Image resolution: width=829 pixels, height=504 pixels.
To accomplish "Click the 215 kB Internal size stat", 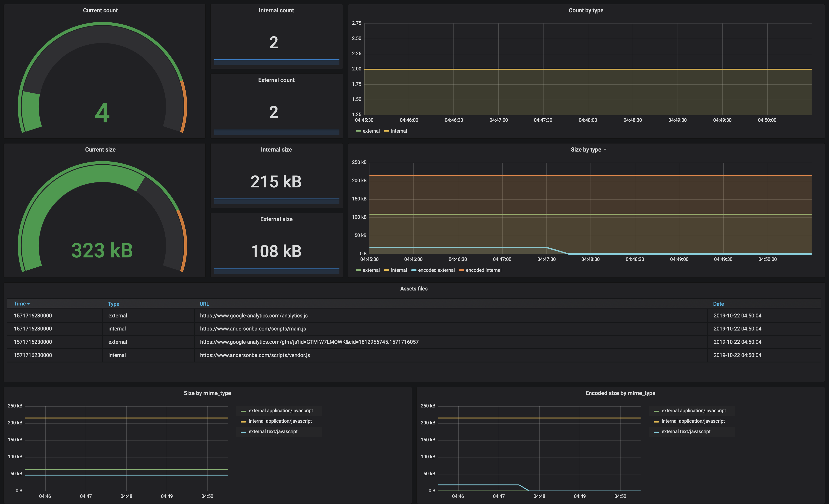I will (x=276, y=182).
